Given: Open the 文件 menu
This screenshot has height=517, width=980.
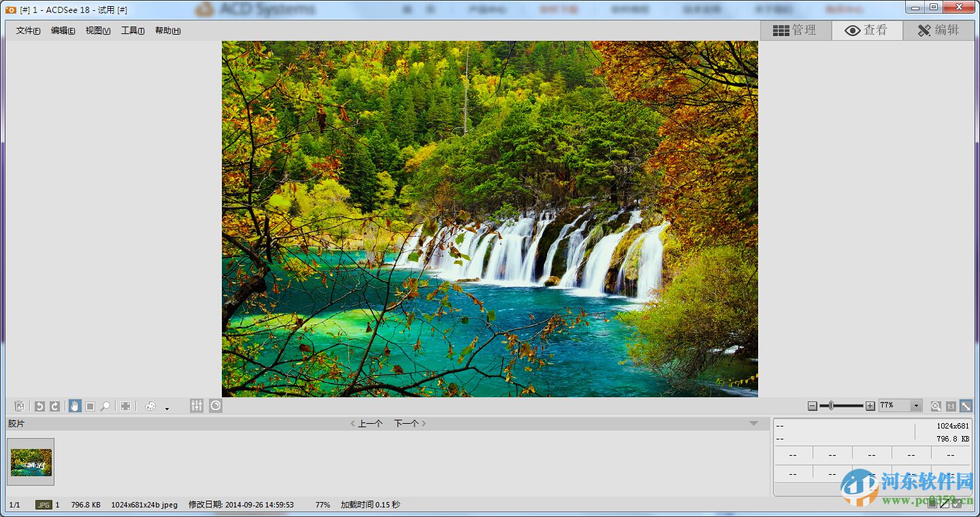Looking at the screenshot, I should [x=28, y=31].
